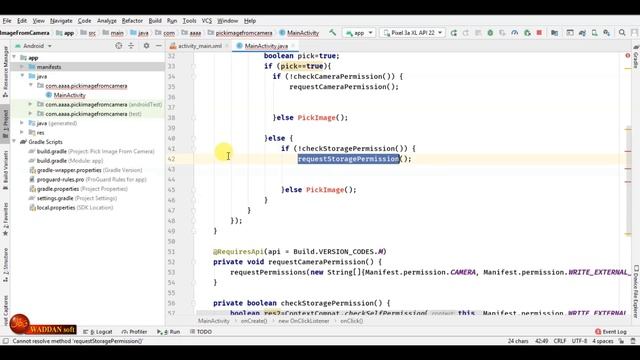
Task: Collapse the java folder node
Action: (x=22, y=76)
